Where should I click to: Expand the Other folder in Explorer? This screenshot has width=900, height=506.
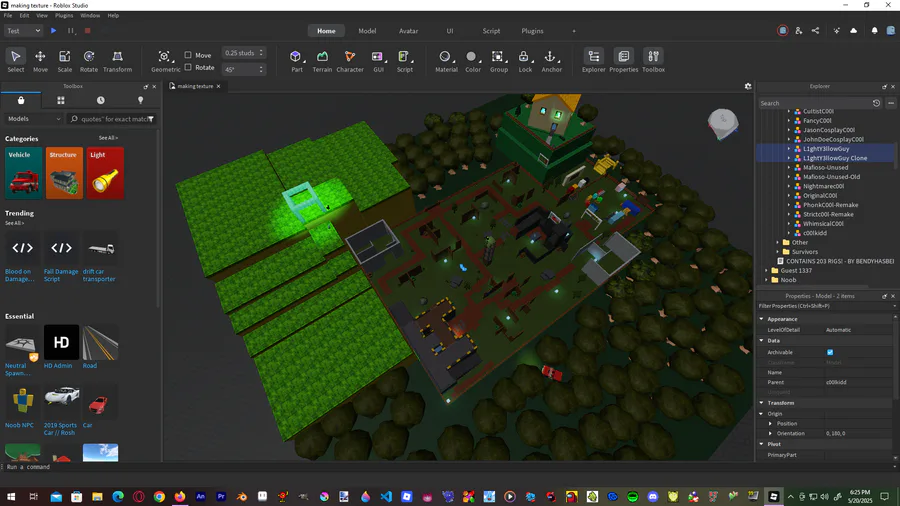pos(778,243)
